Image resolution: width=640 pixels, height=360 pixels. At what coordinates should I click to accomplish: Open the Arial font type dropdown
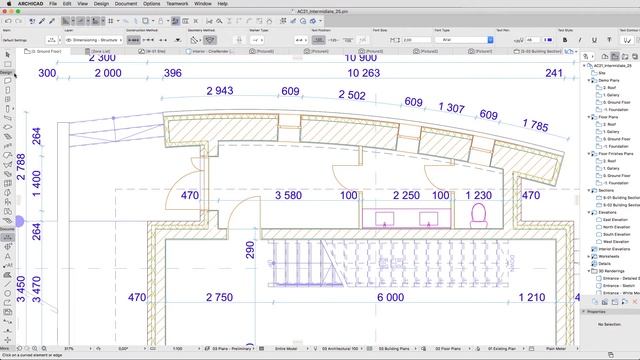coord(464,40)
